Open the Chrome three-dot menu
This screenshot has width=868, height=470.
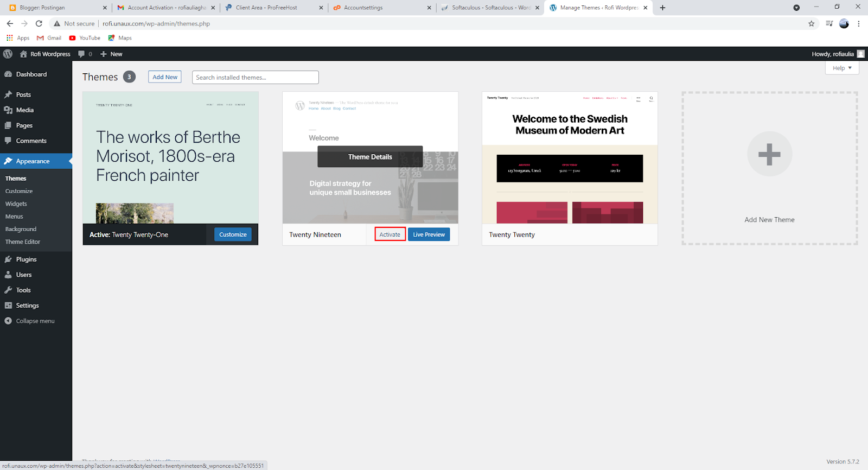[859, 23]
